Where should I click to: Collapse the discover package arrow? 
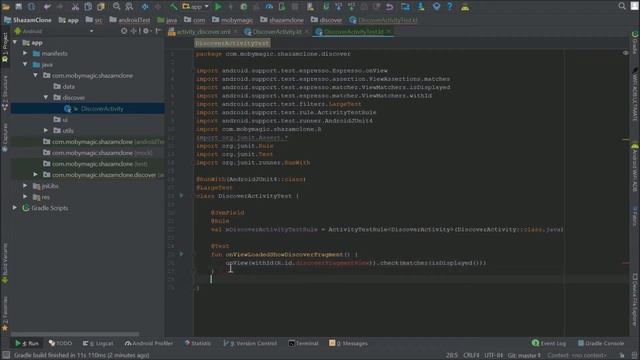coord(46,97)
